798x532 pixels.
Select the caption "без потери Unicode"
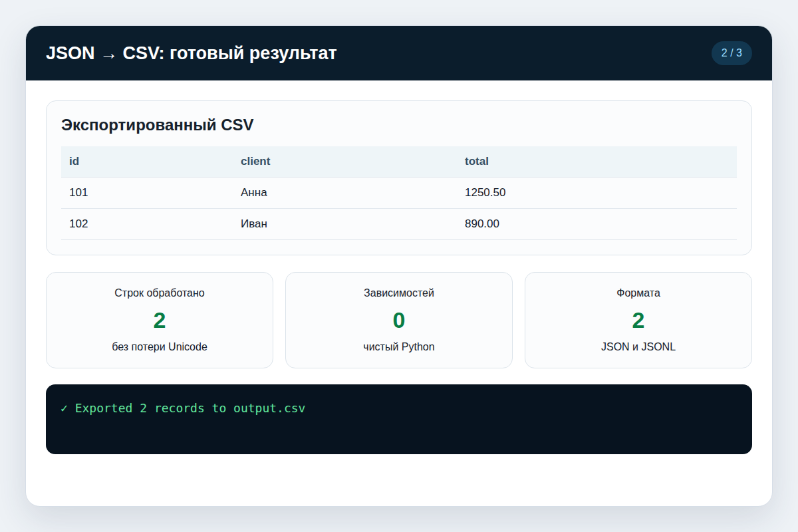(x=160, y=347)
